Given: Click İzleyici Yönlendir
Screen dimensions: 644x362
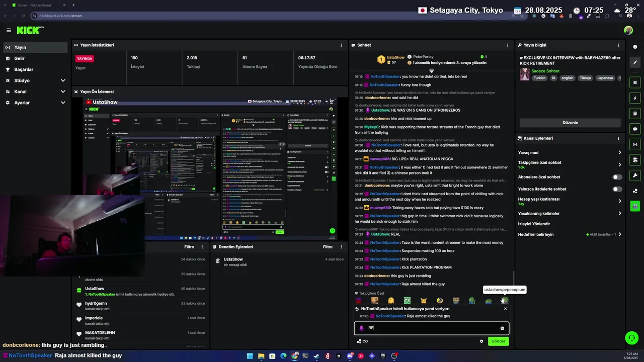Looking at the screenshot, I should click(x=534, y=224).
